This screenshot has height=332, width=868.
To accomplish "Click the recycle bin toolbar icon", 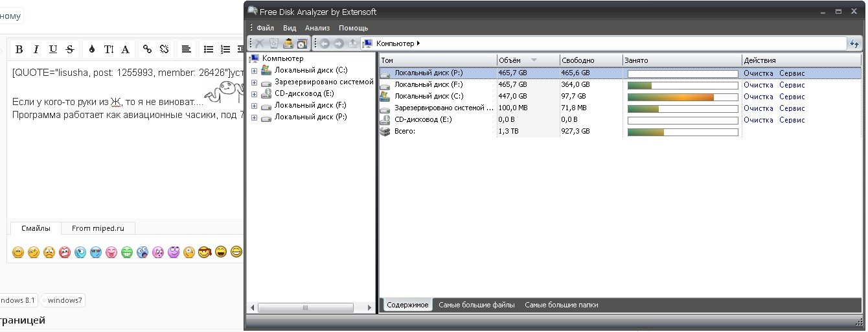I will pyautogui.click(x=274, y=43).
